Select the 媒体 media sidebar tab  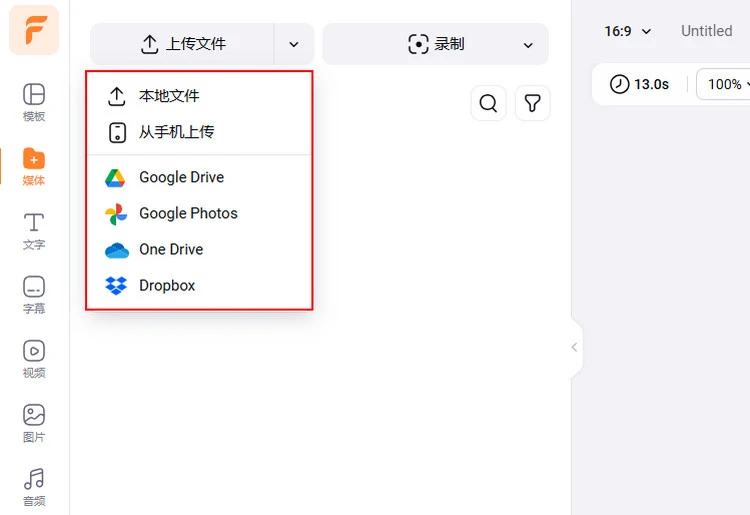tap(34, 167)
